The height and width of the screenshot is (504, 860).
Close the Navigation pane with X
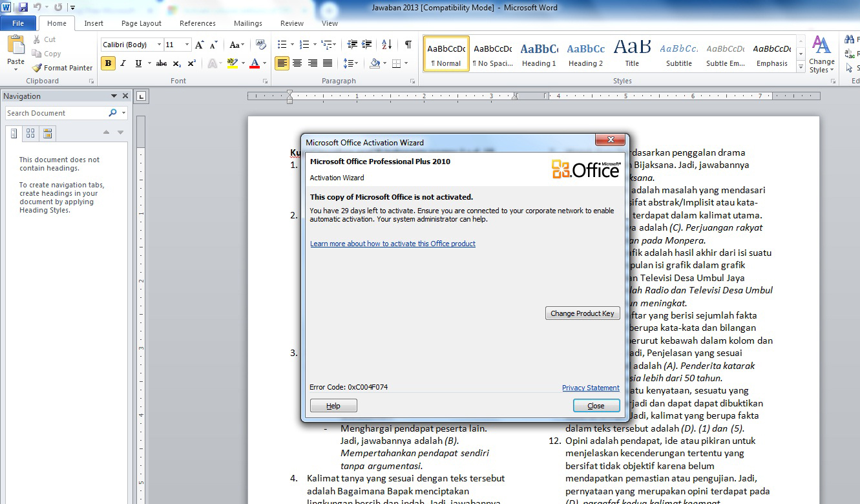pos(125,96)
